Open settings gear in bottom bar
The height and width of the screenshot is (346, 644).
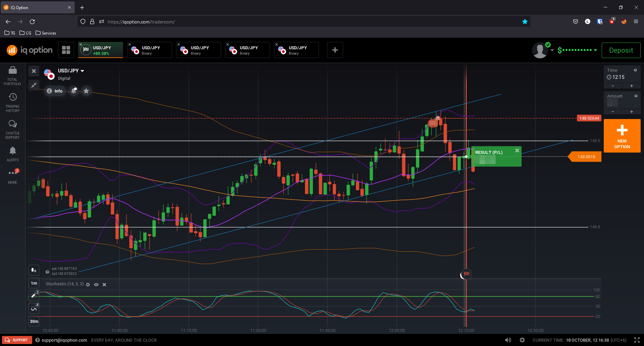pyautogui.click(x=522, y=340)
